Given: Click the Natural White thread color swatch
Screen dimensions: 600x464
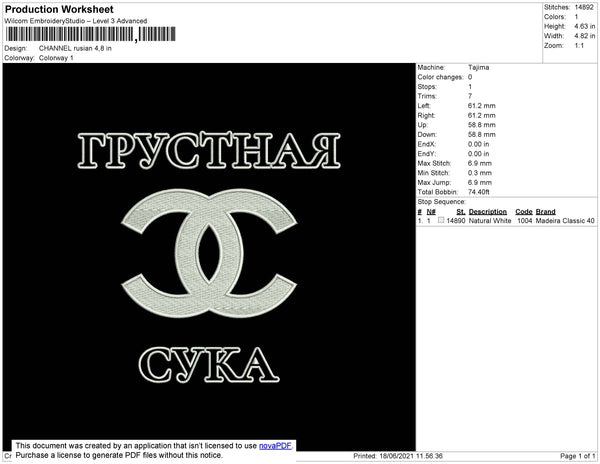Looking at the screenshot, I should tap(441, 220).
